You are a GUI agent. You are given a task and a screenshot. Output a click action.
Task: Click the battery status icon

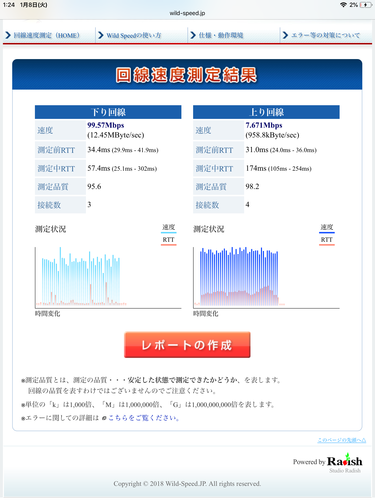point(366,5)
